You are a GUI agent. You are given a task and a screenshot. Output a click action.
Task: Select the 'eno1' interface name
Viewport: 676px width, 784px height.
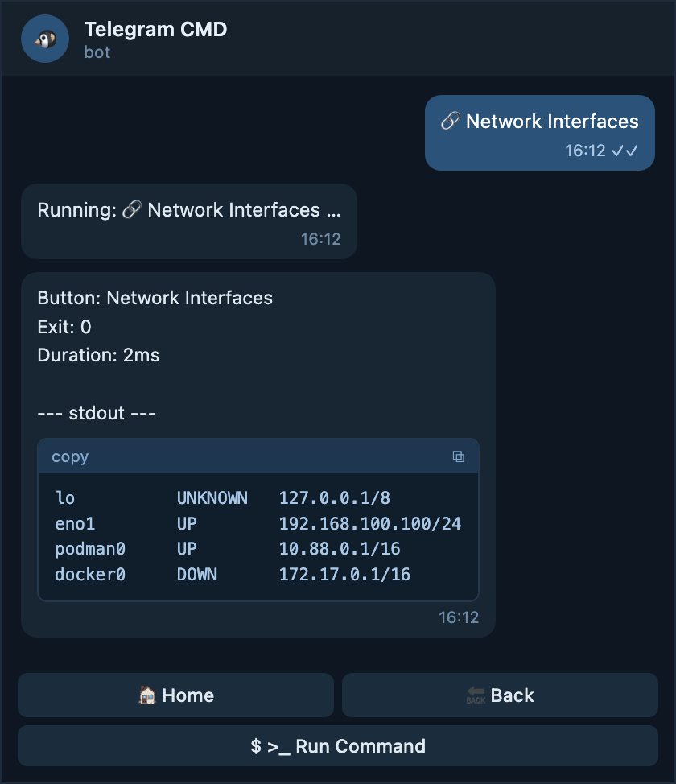point(75,523)
